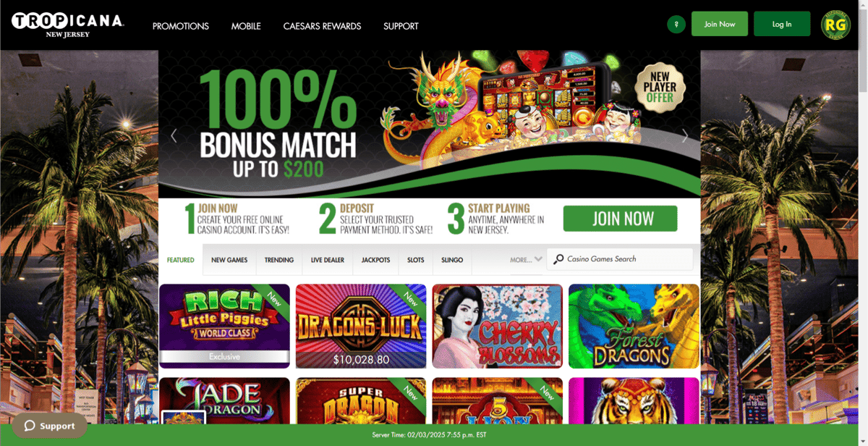Click the Log In button

pyautogui.click(x=782, y=24)
